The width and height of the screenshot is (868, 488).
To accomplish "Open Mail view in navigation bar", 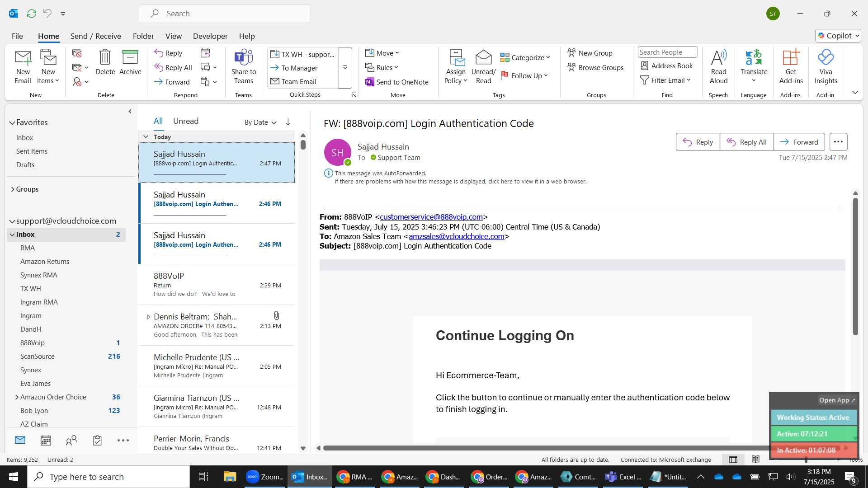I will coord(20,440).
